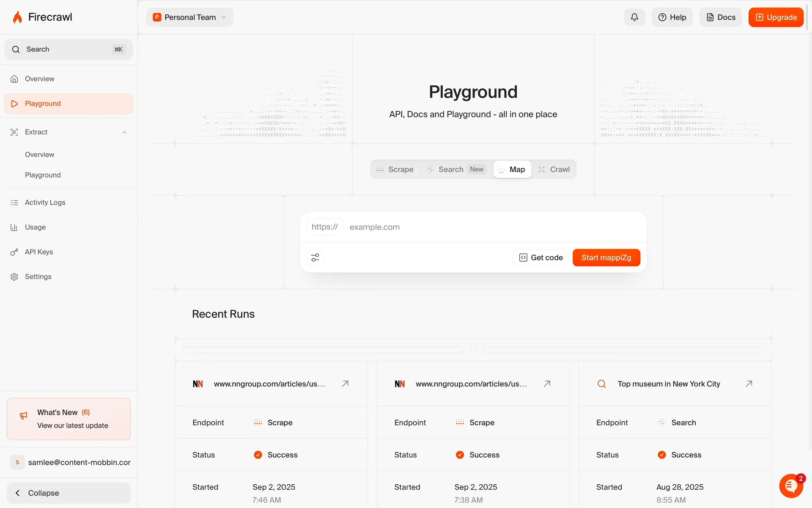Image resolution: width=812 pixels, height=508 pixels.
Task: Click the notification bell icon
Action: pyautogui.click(x=634, y=17)
